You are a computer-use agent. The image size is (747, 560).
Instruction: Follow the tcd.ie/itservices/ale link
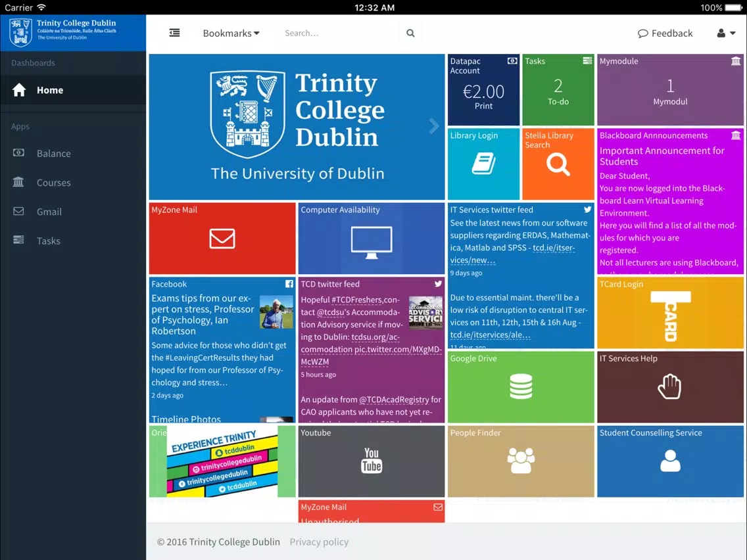[x=491, y=335]
